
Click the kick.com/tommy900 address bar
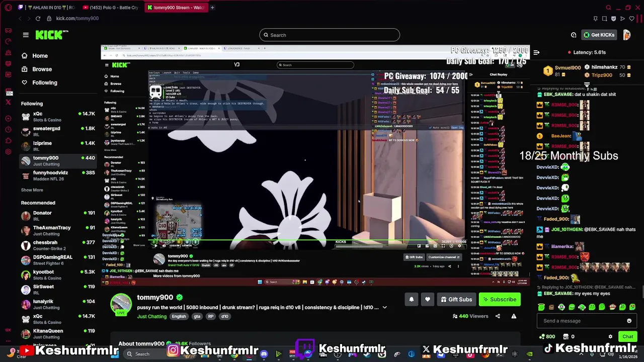click(x=77, y=19)
